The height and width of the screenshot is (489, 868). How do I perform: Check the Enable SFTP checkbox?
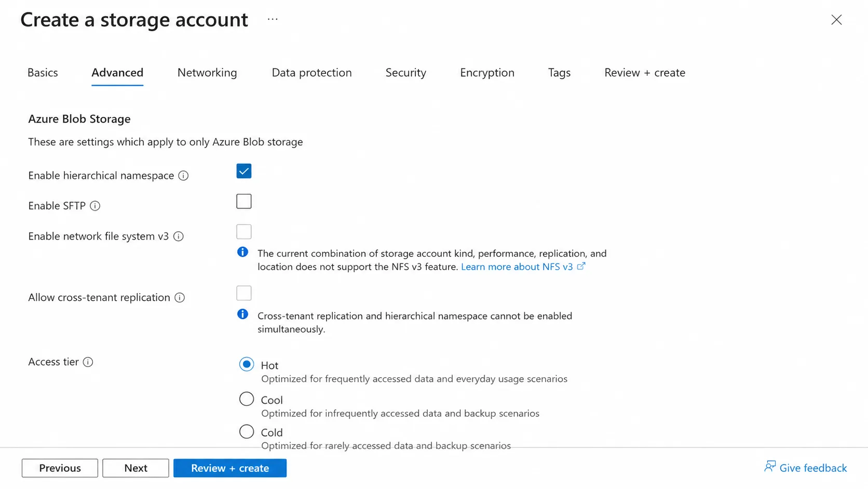coord(244,201)
